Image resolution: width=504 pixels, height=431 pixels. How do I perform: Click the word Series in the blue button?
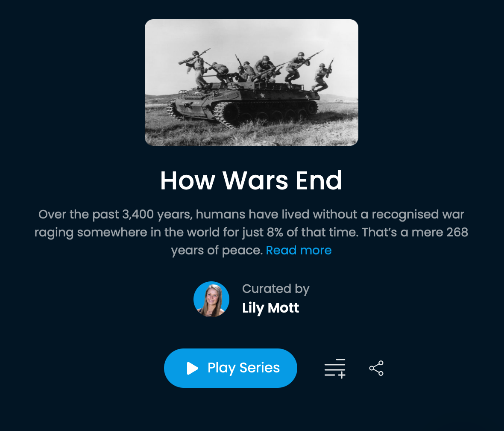click(260, 368)
